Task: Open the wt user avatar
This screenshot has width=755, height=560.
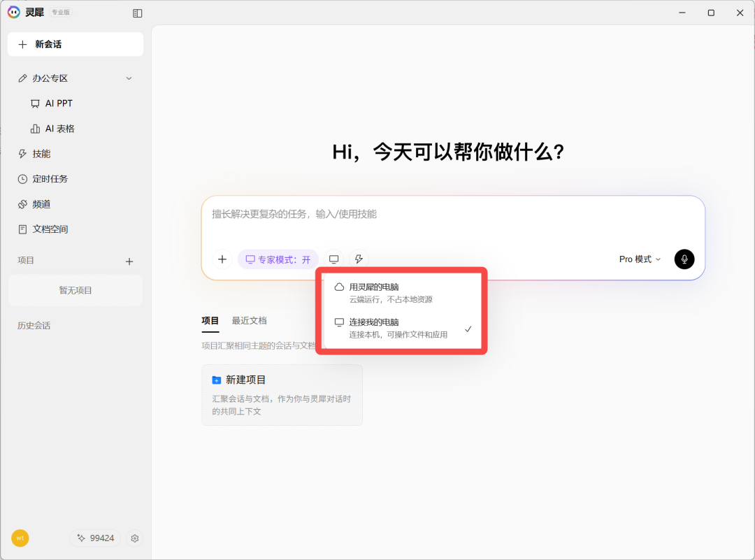Action: pos(20,538)
